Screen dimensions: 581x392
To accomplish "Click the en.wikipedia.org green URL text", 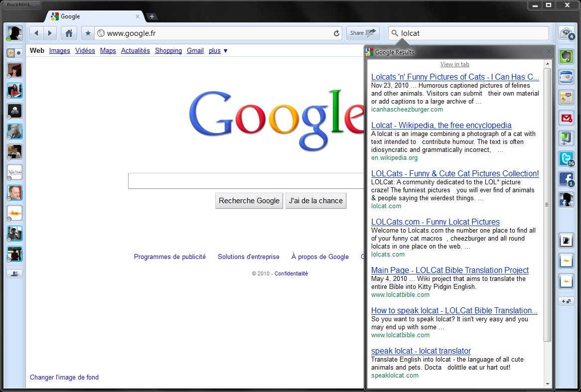I will pos(394,157).
